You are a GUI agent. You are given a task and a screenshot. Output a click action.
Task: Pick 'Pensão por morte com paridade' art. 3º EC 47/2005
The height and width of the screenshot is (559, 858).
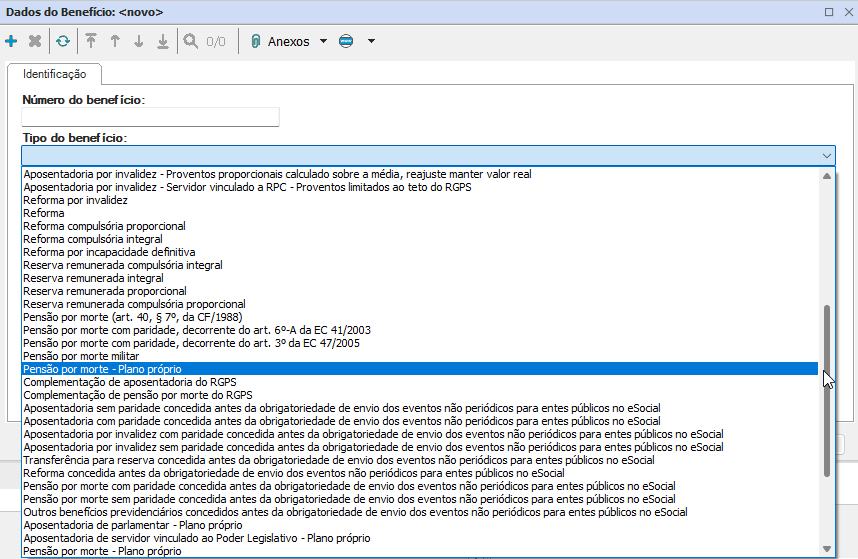[x=420, y=343]
